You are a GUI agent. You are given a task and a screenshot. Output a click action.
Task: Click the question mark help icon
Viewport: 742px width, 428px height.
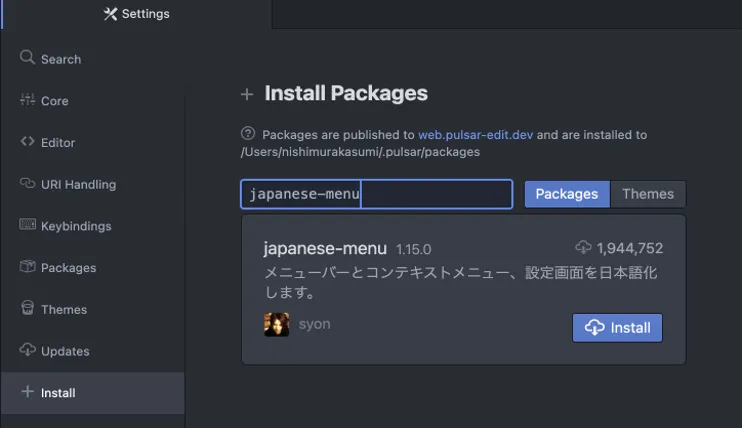click(x=248, y=134)
